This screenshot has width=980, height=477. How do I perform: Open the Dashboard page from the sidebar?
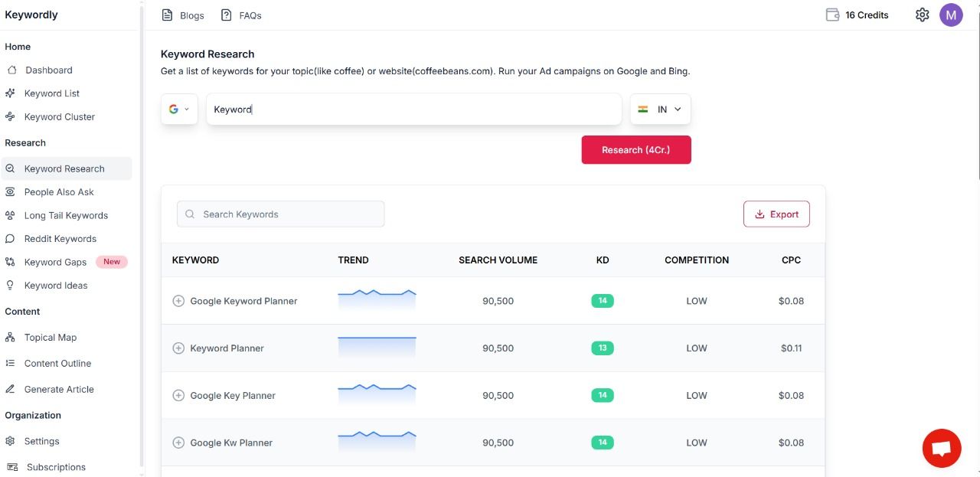click(x=49, y=70)
